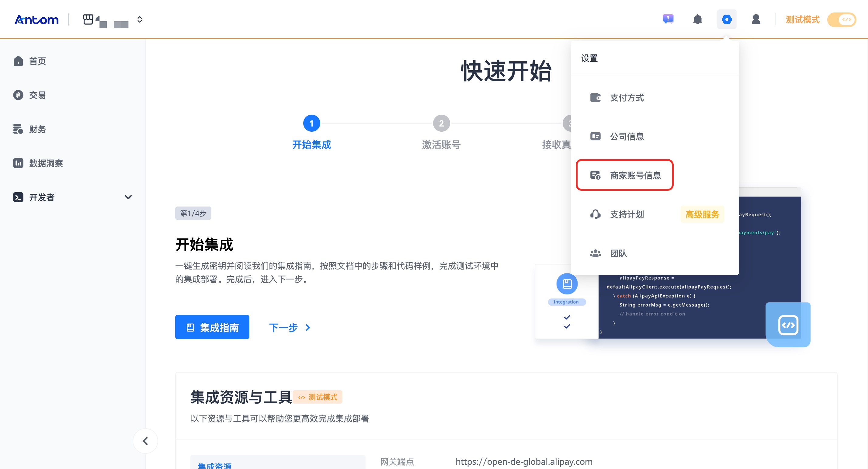Open the notifications bell
Image resolution: width=868 pixels, height=469 pixels.
click(x=697, y=19)
